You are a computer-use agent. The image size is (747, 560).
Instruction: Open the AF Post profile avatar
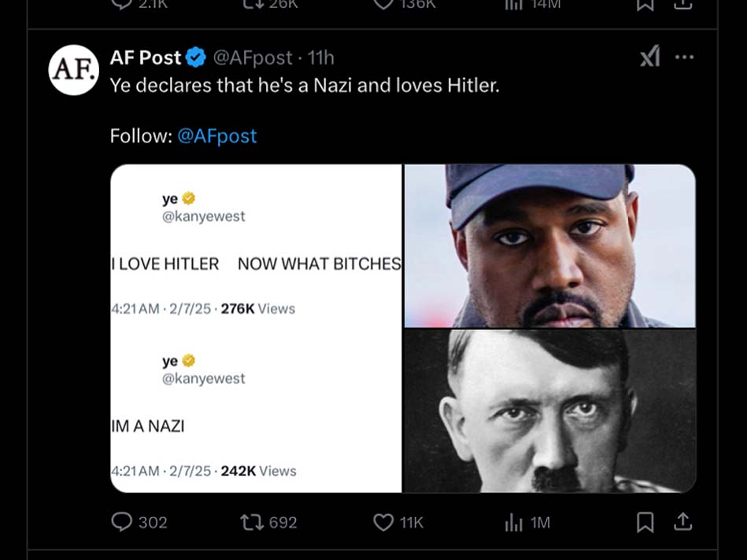(x=74, y=70)
